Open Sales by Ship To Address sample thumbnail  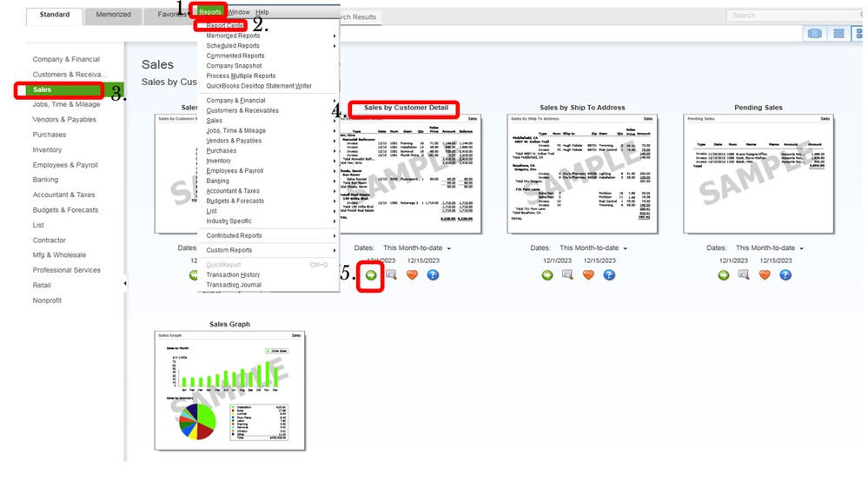[x=582, y=174]
